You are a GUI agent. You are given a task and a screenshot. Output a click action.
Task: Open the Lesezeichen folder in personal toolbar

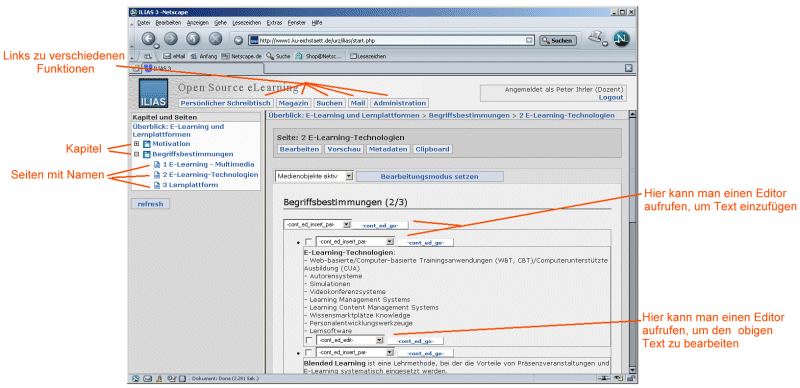click(x=368, y=56)
